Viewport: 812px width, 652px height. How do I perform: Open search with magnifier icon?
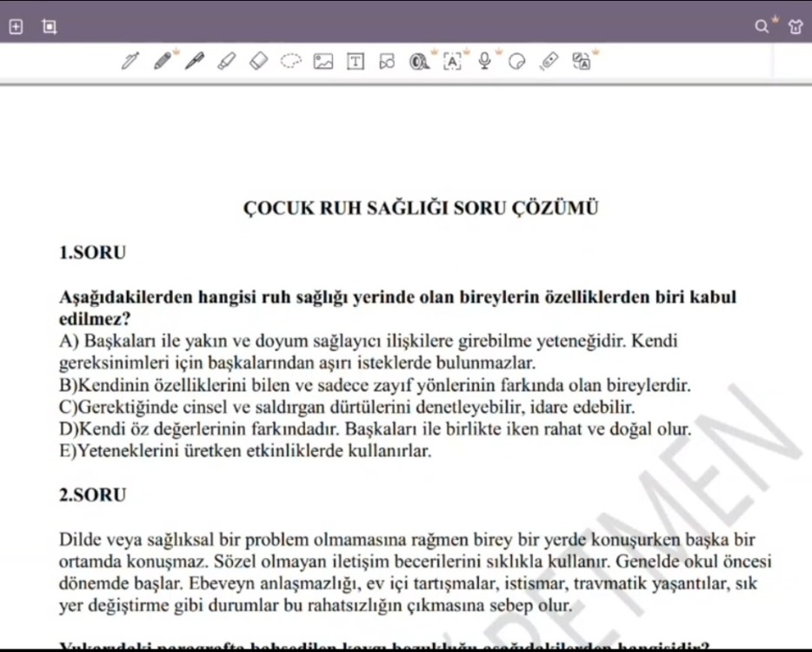click(x=762, y=26)
